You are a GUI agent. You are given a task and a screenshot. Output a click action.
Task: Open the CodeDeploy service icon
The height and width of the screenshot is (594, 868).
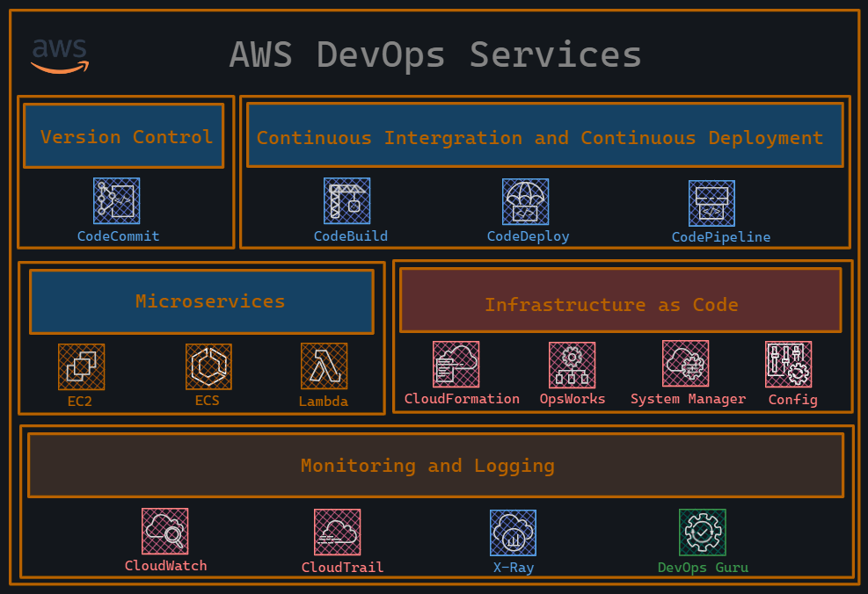pyautogui.click(x=526, y=200)
